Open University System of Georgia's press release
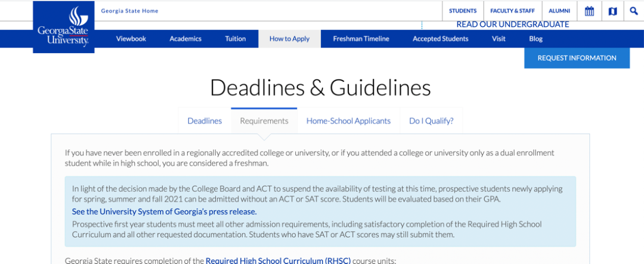This screenshot has width=644, height=264. click(x=164, y=212)
